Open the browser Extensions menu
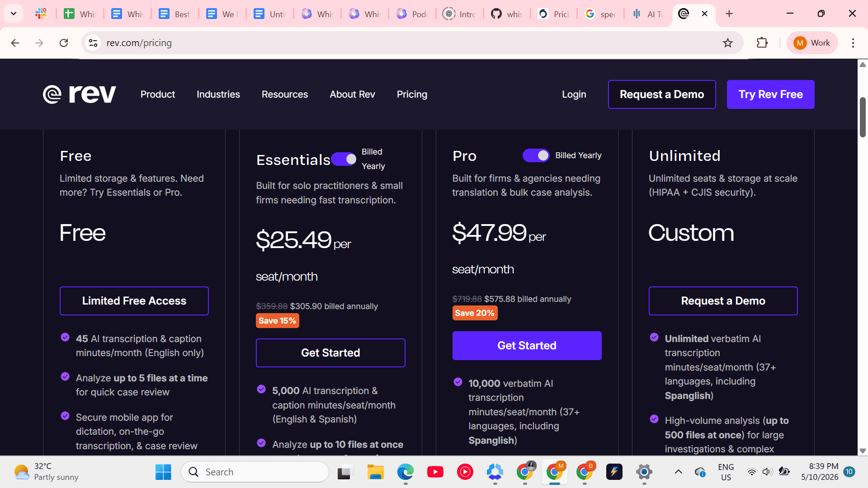This screenshot has width=868, height=488. coord(762,43)
